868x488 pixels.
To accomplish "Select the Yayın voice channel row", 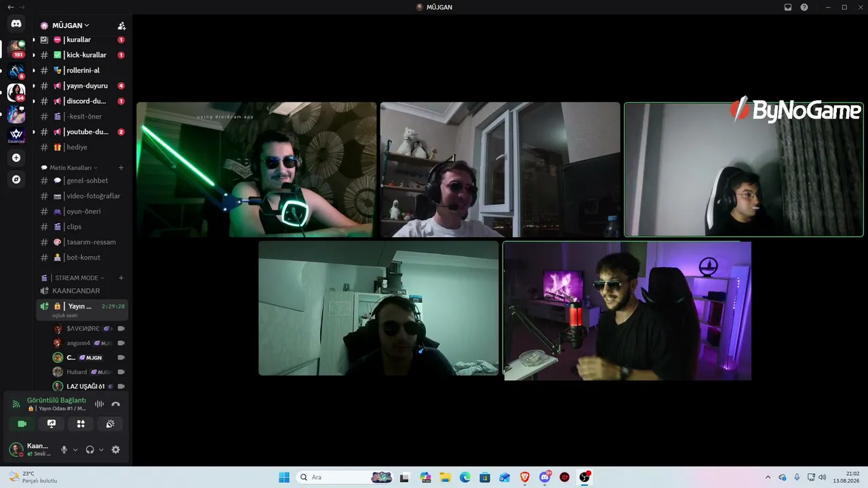I will (x=83, y=309).
